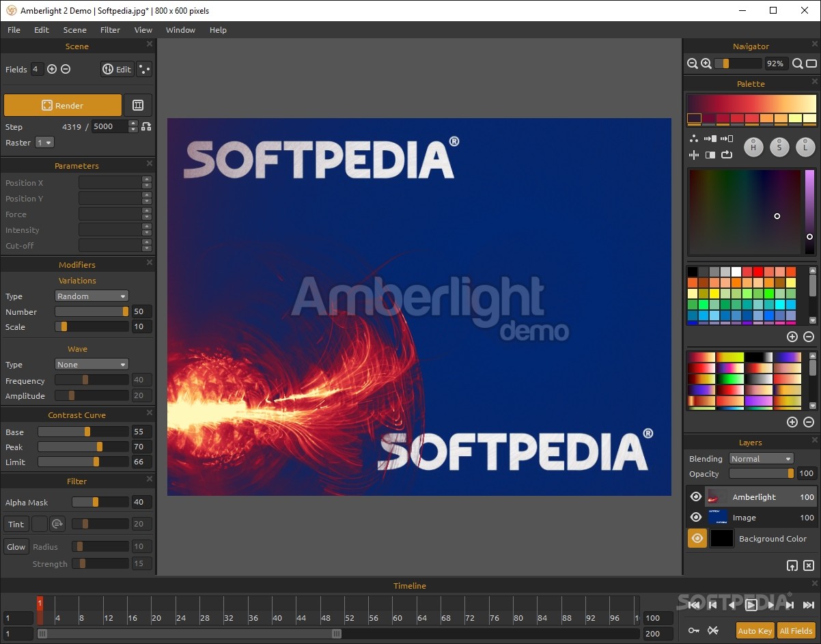Click the half-filled rectangle invert icon in Palette
Screen dimensions: 821x644
710,154
